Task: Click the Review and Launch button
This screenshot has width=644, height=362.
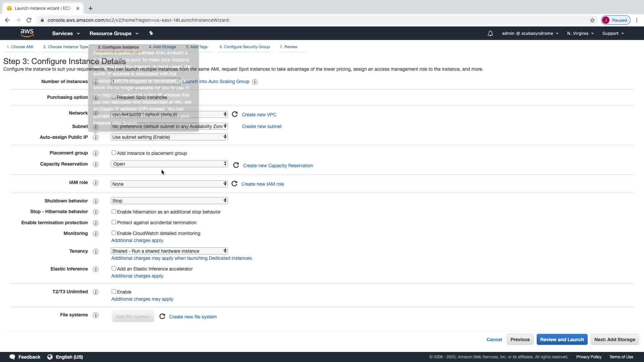Action: [x=562, y=339]
